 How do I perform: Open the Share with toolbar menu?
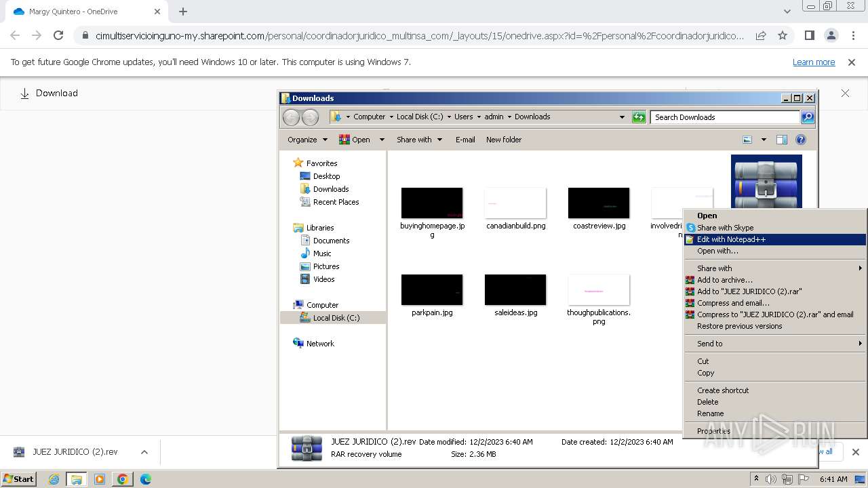[x=419, y=140]
